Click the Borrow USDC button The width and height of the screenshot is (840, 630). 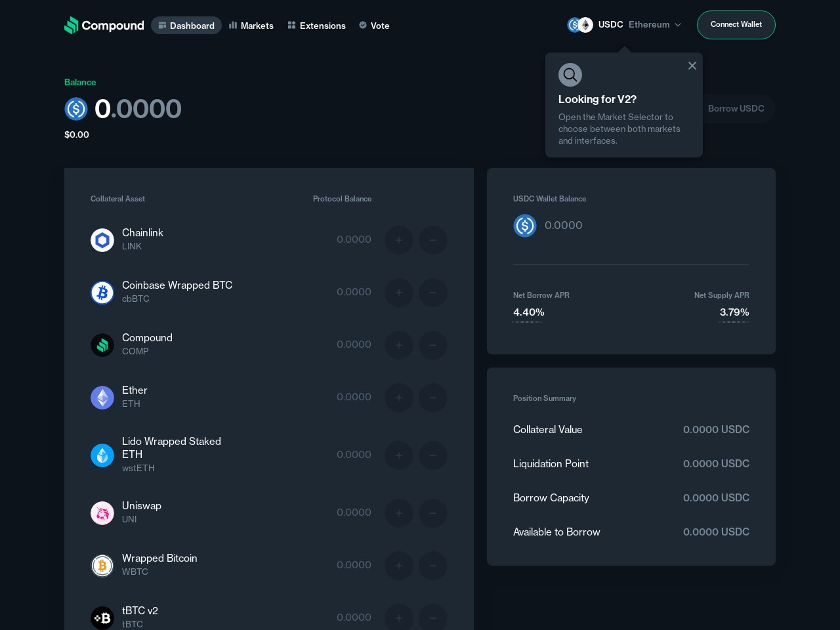point(736,109)
